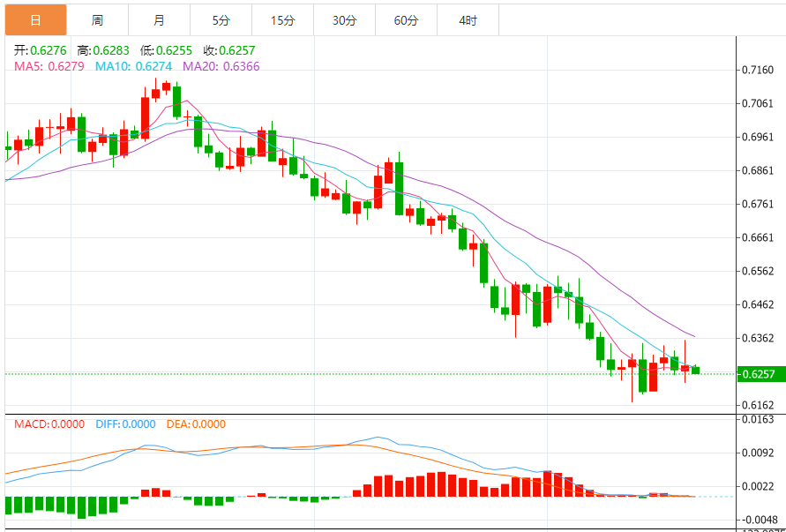Select the 日 daily timeframe tab
The height and width of the screenshot is (532, 786).
[x=35, y=20]
